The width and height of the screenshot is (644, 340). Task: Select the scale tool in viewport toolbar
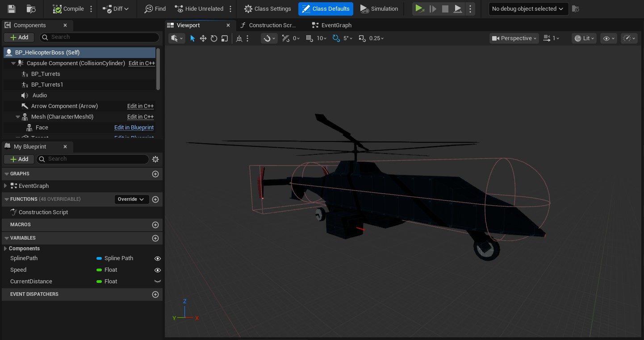point(225,38)
